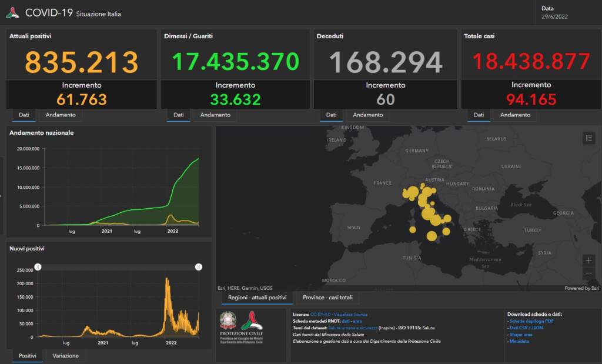Switch map to Province - casi totali
602x364 pixels.
[x=327, y=298]
